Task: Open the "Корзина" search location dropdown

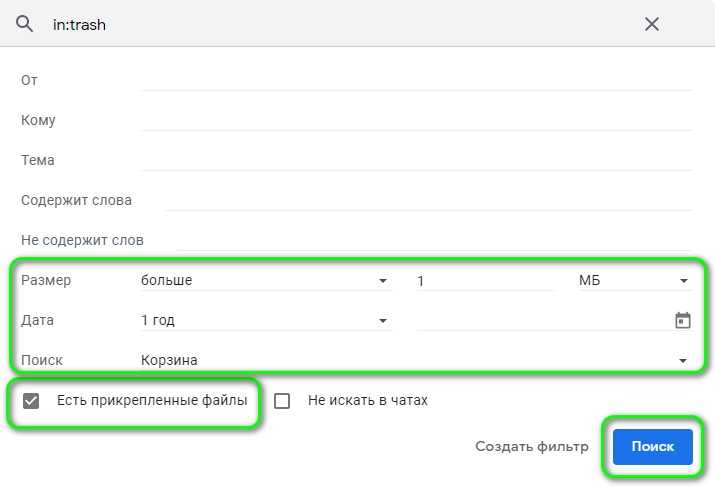Action: (x=415, y=360)
